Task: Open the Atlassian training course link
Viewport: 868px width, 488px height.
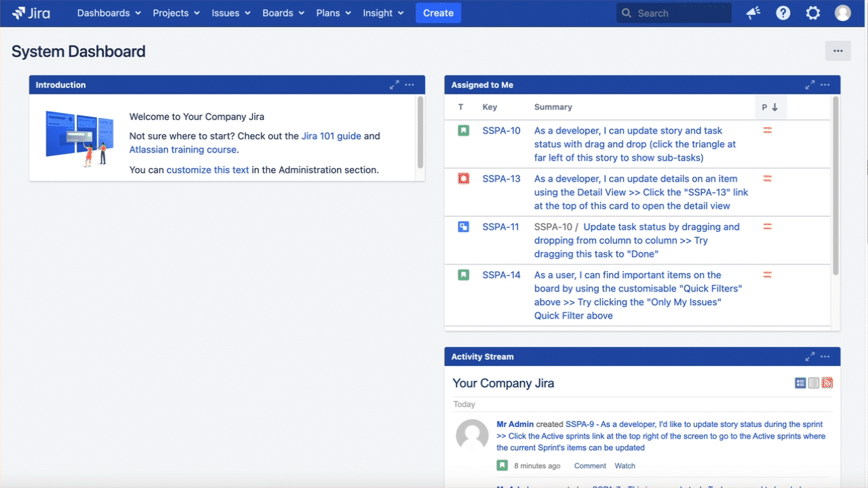Action: (x=183, y=149)
